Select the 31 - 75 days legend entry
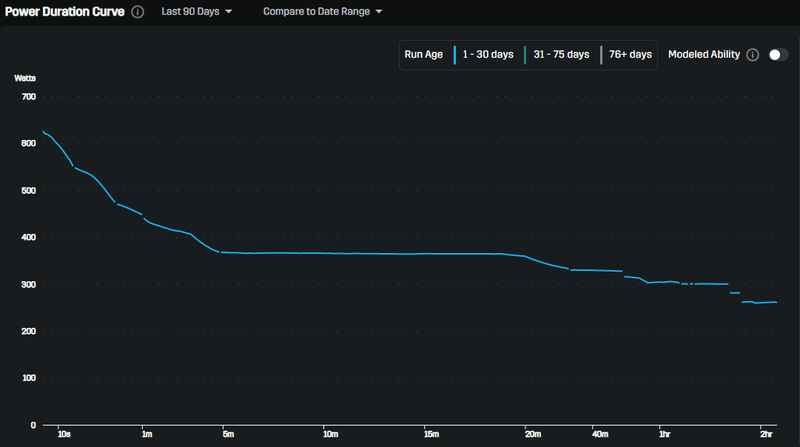This screenshot has width=800, height=447. click(x=557, y=55)
